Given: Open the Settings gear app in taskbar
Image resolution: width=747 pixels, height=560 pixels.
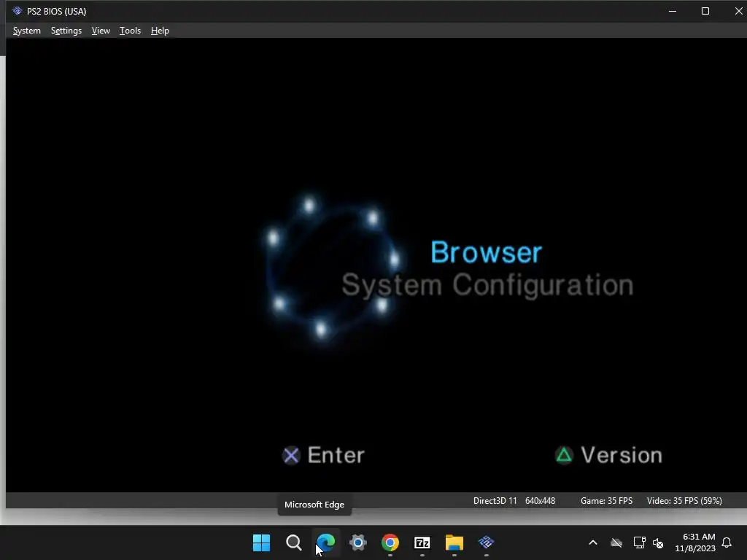Looking at the screenshot, I should pos(357,542).
